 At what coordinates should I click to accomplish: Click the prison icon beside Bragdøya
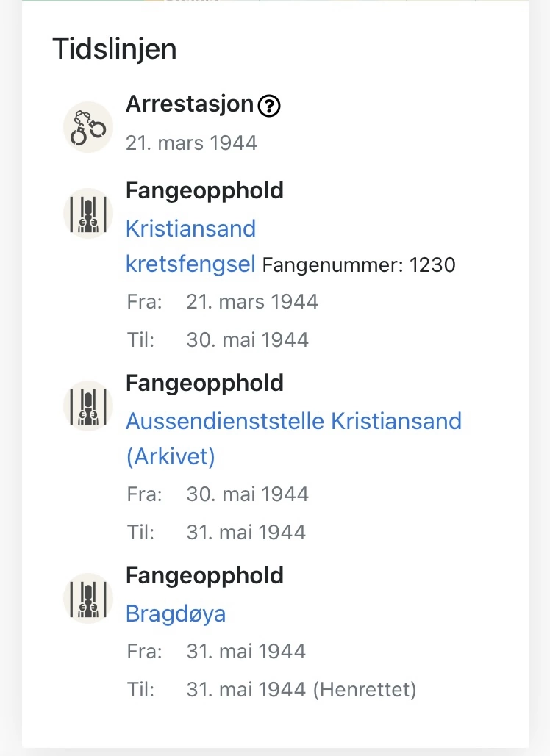pyautogui.click(x=88, y=598)
